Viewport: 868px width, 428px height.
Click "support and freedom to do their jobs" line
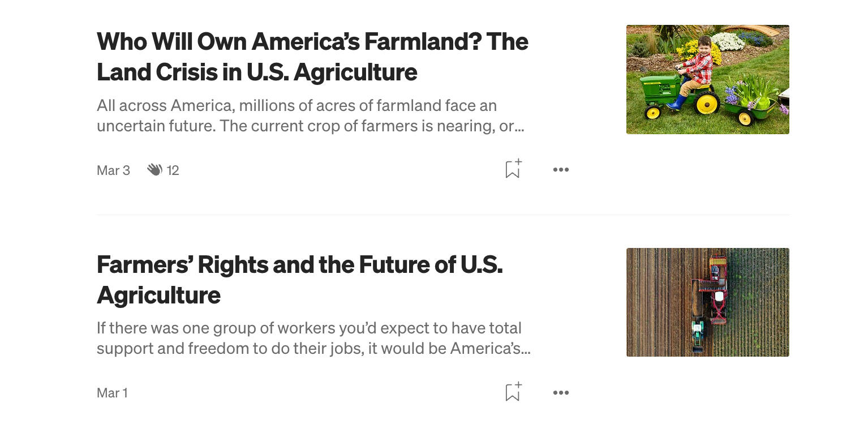click(x=313, y=348)
